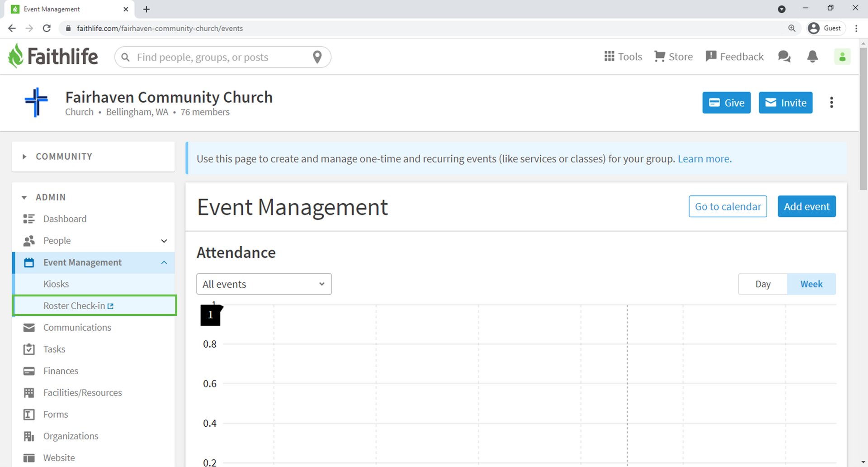Open the notifications bell
The image size is (868, 467).
pos(812,57)
